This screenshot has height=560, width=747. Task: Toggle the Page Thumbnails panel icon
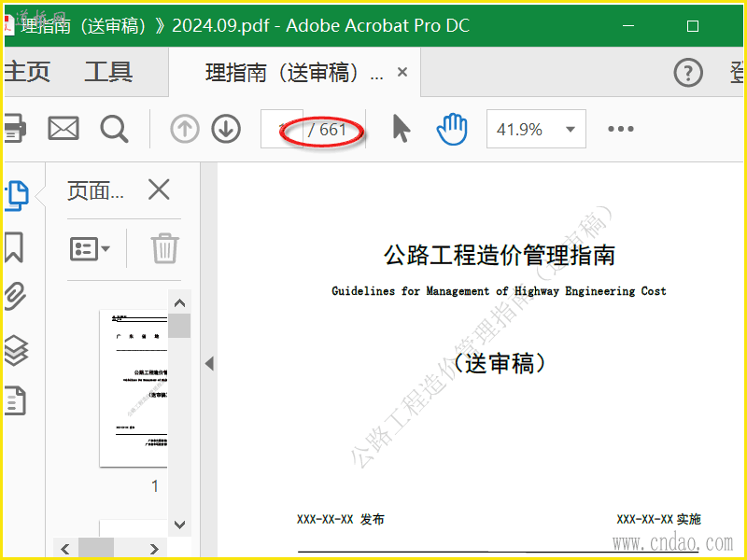17,196
